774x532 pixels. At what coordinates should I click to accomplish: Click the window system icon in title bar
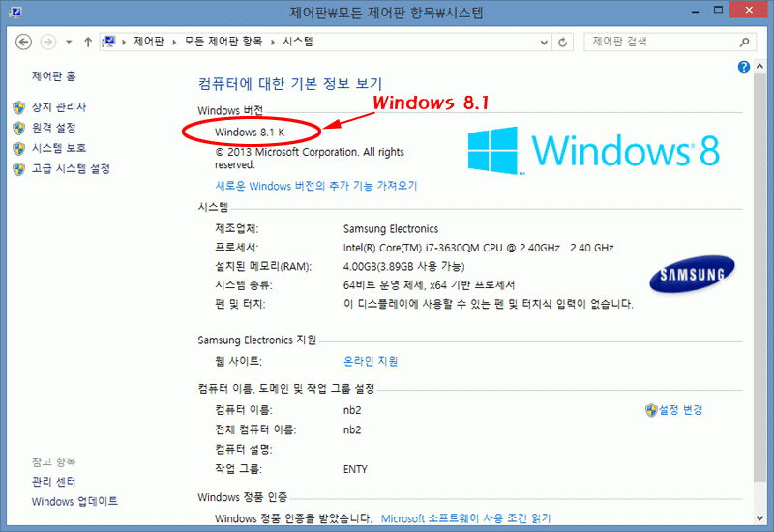click(15, 12)
